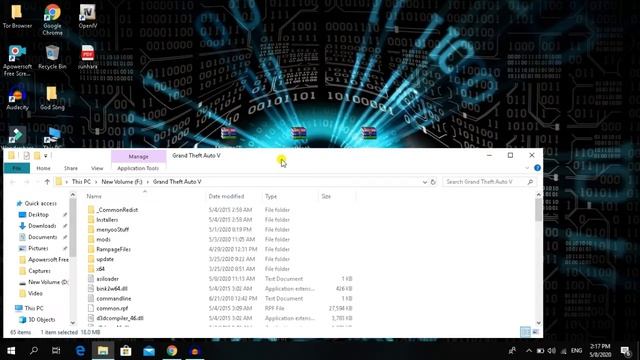Open volume control in system tray
Image resolution: width=640 pixels, height=360 pixels.
coord(551,351)
